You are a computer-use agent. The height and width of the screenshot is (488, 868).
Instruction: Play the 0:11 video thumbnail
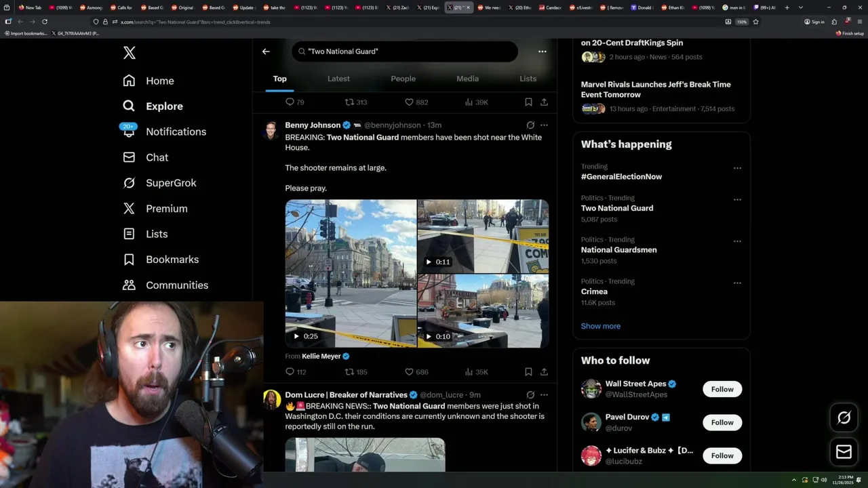coord(483,236)
